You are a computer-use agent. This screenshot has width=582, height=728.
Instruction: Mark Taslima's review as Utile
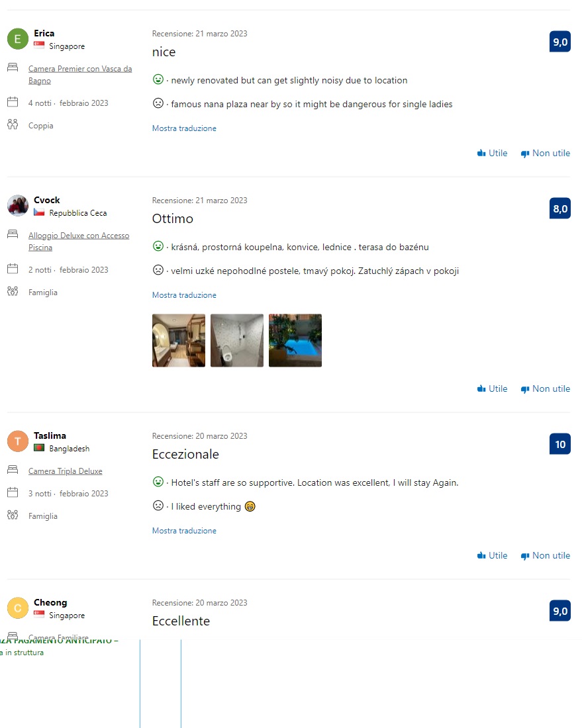point(493,555)
